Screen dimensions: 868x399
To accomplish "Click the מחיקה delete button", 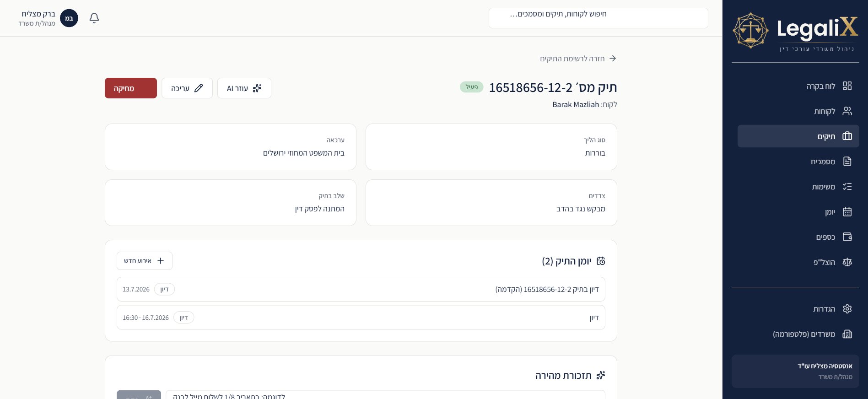I will (131, 88).
